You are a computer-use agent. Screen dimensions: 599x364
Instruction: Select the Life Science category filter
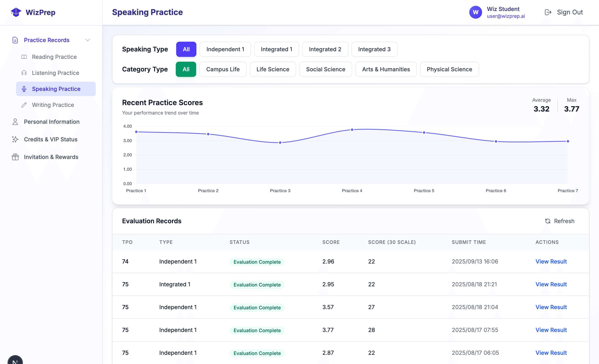pos(273,69)
